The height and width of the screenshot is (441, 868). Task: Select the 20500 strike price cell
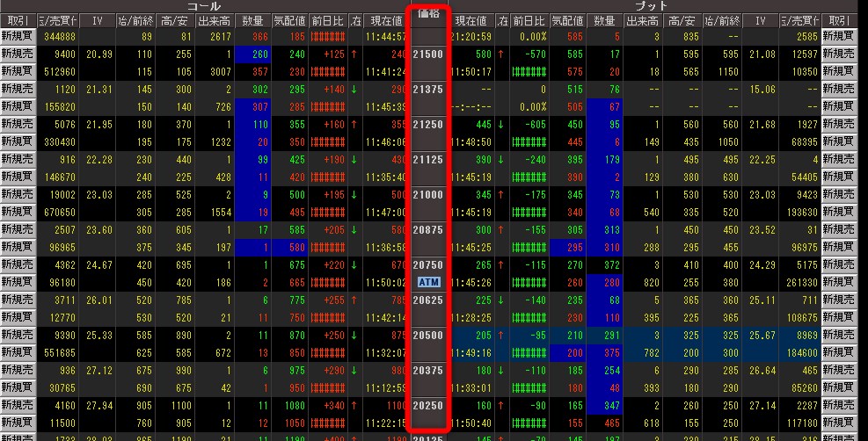click(x=428, y=335)
